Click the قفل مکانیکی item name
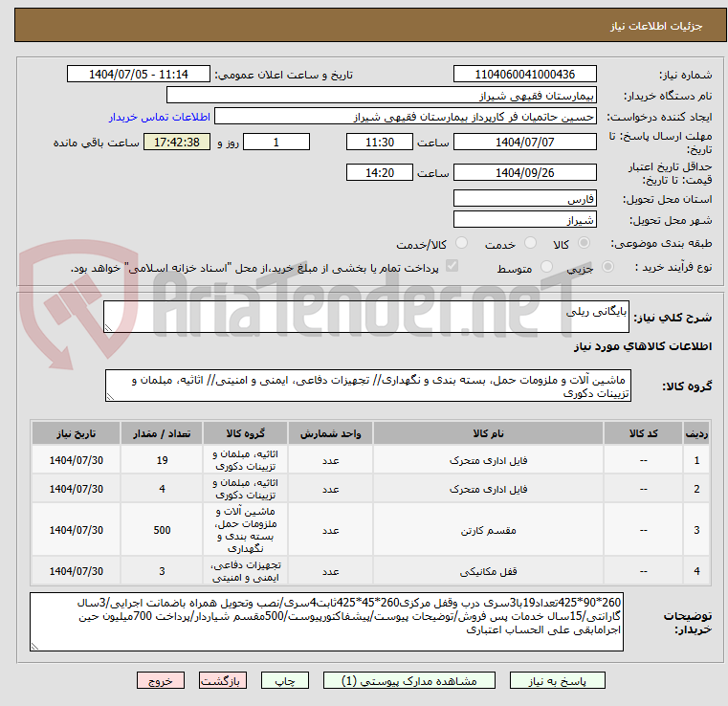The width and height of the screenshot is (728, 706). 488,571
